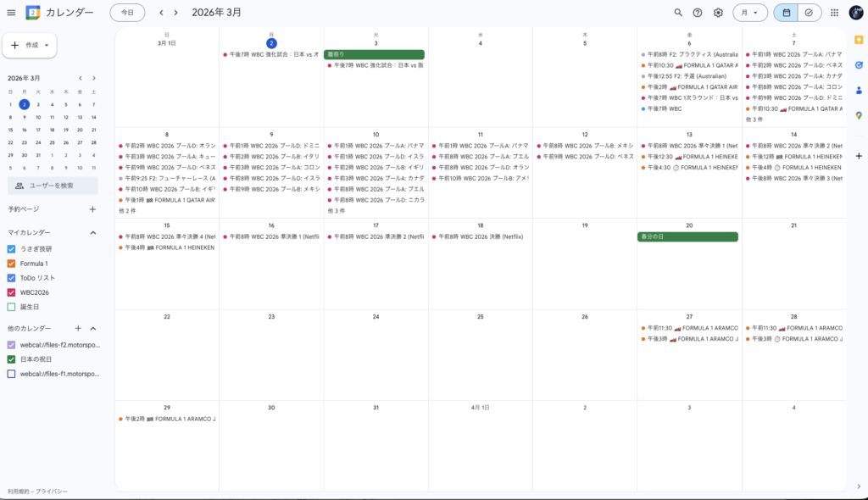Screen dimensions: 868x500
Task: Open the help question mark icon
Action: click(x=698, y=13)
